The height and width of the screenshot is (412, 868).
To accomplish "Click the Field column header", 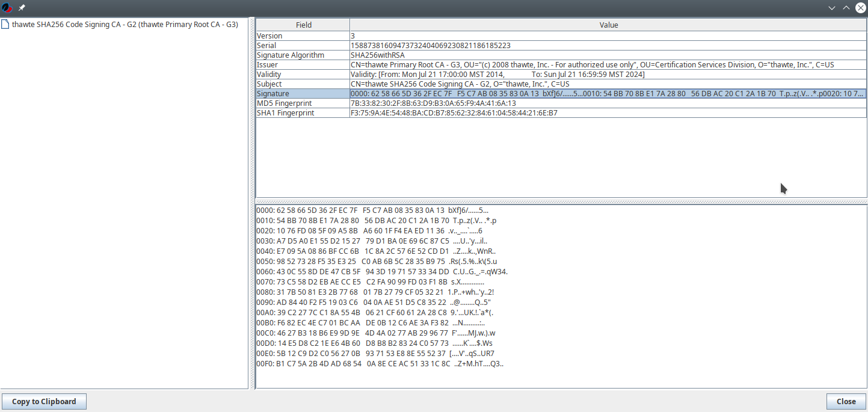I will pos(303,25).
